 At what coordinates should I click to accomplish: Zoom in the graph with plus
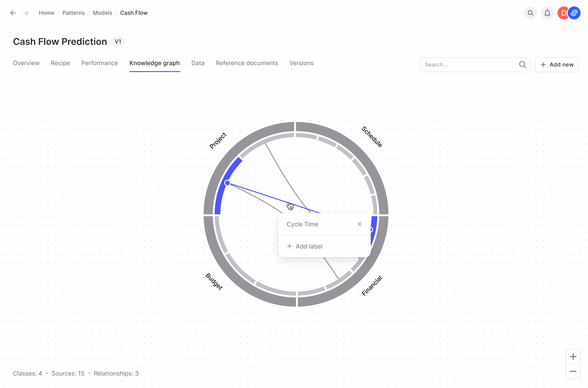click(x=573, y=357)
